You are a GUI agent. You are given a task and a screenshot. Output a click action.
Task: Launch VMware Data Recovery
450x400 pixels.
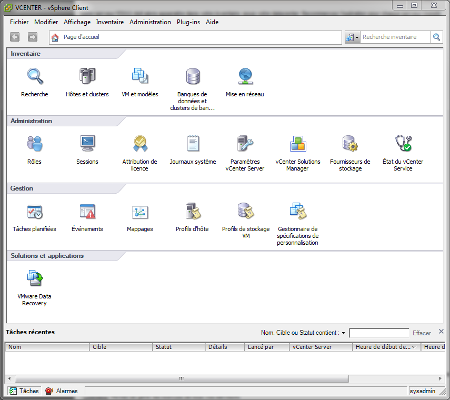(35, 278)
